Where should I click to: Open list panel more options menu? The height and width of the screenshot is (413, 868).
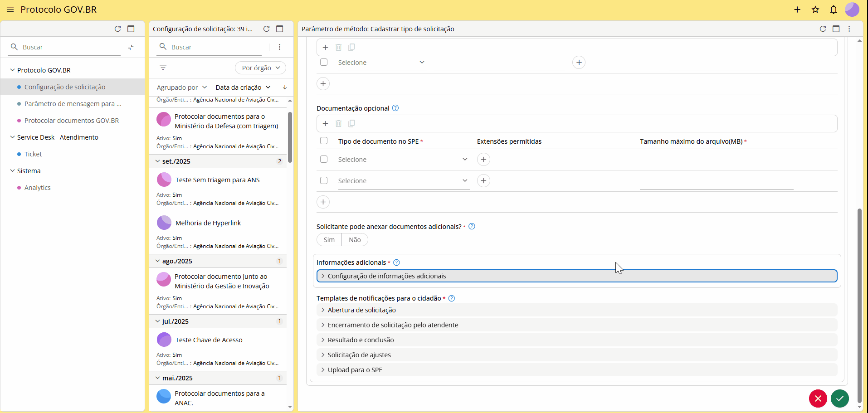click(279, 47)
